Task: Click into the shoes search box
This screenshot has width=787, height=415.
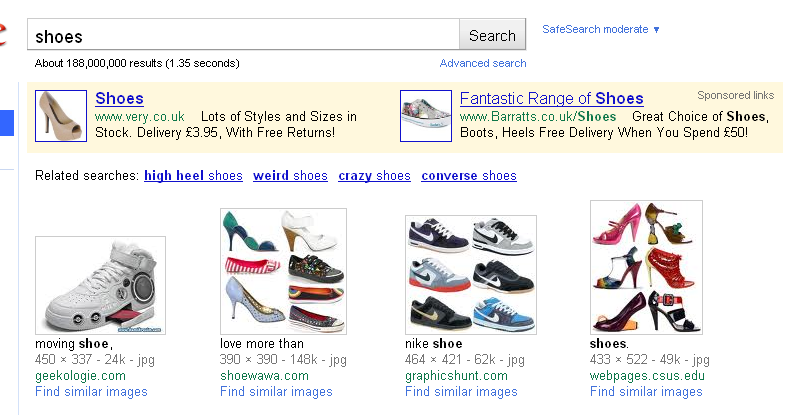Action: [x=243, y=35]
